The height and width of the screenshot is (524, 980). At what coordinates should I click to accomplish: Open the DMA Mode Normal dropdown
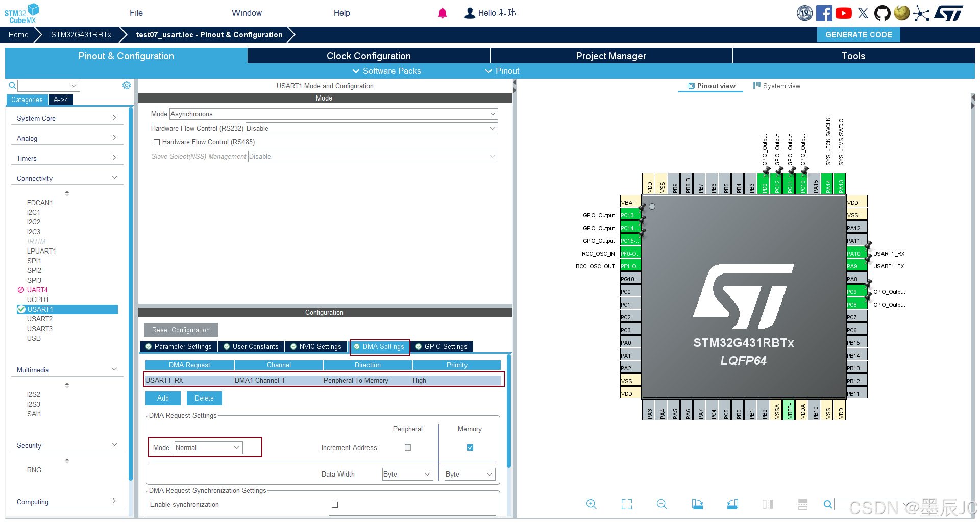(x=208, y=447)
